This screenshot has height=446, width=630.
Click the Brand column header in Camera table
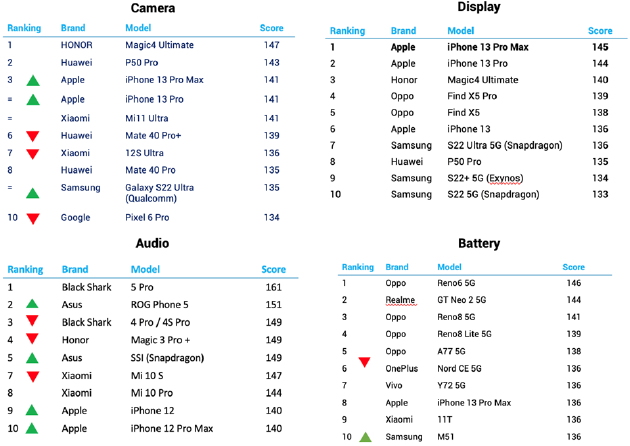[73, 28]
